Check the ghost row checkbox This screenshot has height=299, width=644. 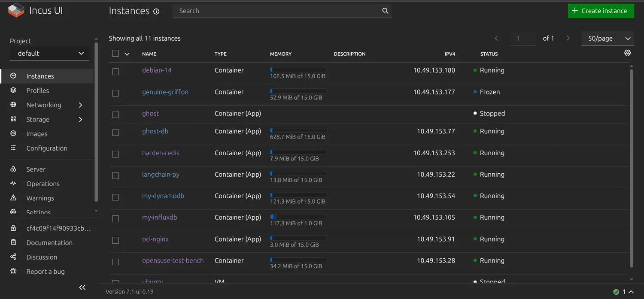click(115, 115)
